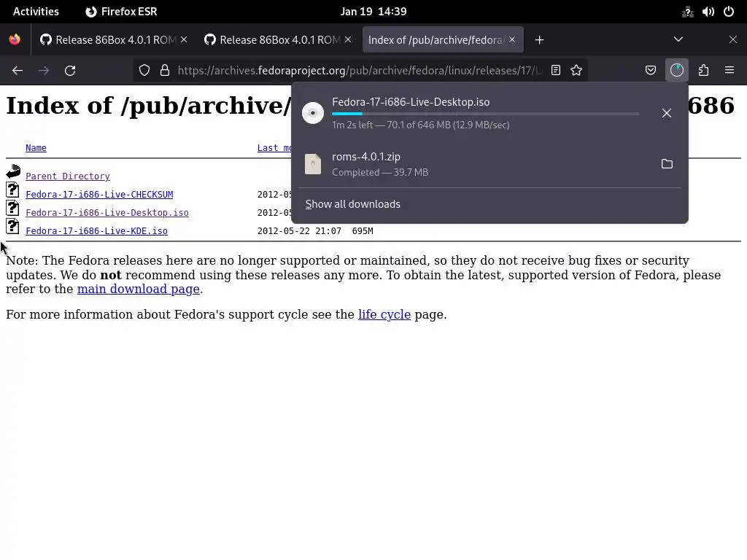Viewport: 747px width, 560px height.
Task: Open the Activities overview
Action: click(x=36, y=12)
